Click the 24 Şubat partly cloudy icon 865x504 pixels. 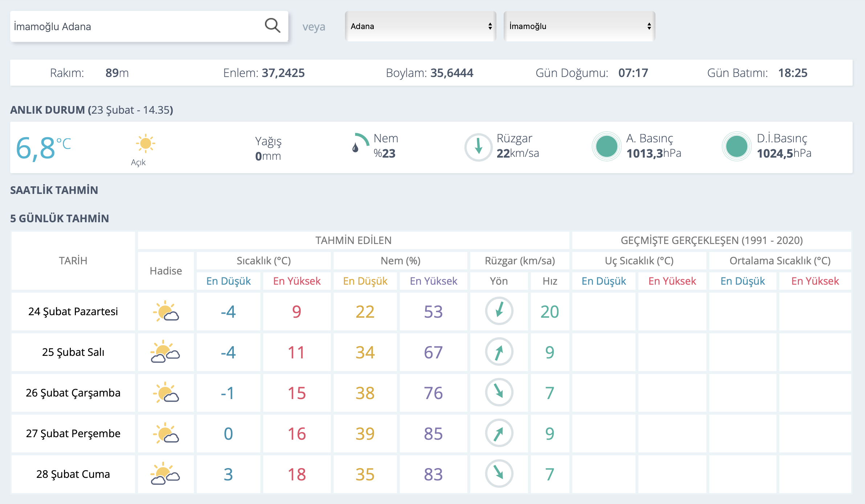[x=166, y=311]
